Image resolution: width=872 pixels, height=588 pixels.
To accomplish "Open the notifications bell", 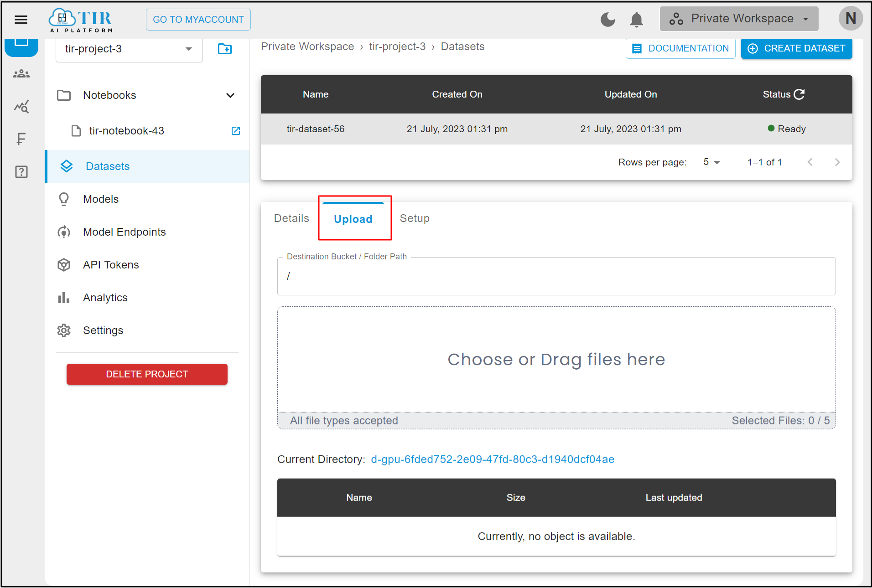I will pyautogui.click(x=636, y=20).
